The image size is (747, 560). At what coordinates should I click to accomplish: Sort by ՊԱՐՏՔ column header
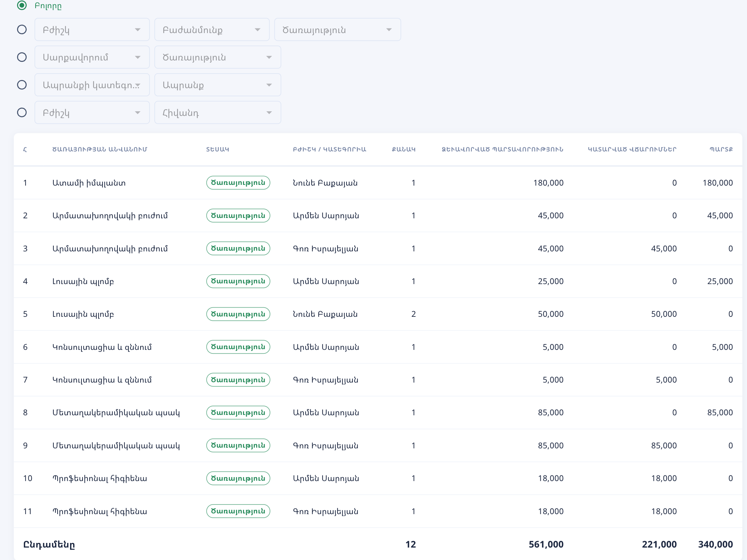[x=721, y=149]
